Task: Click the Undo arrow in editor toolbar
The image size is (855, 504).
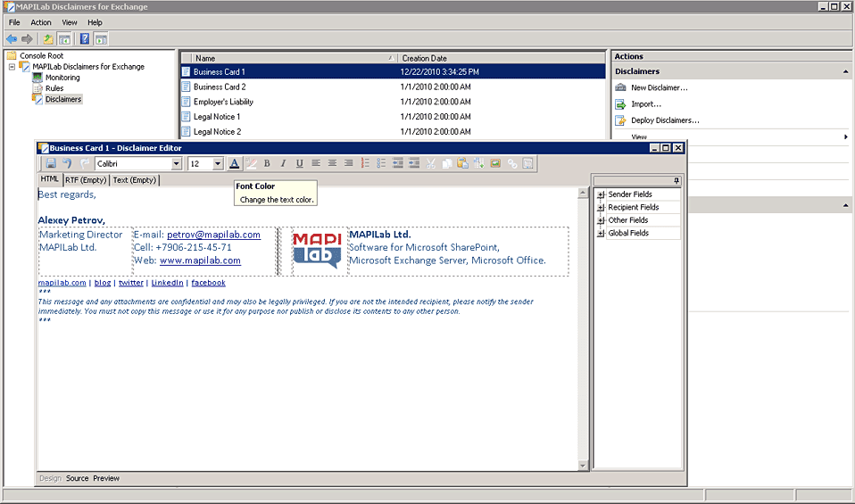Action: (x=67, y=163)
